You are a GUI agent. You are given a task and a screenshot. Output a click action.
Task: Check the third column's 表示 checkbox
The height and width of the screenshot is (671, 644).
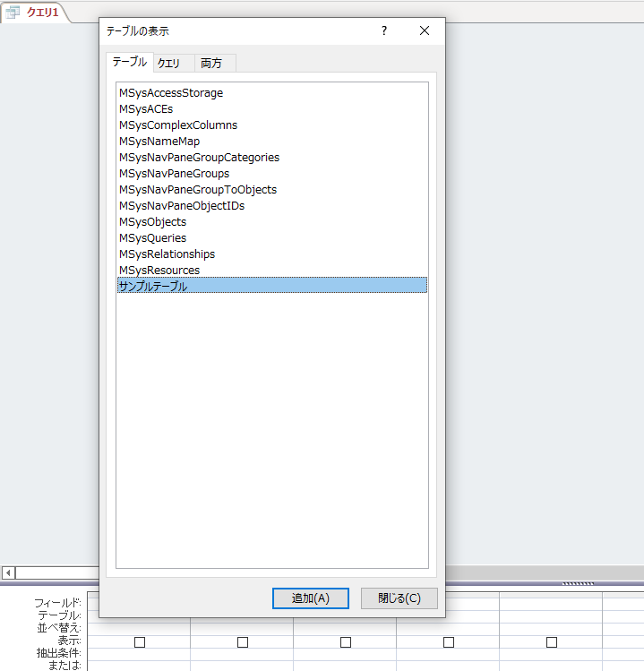(346, 642)
